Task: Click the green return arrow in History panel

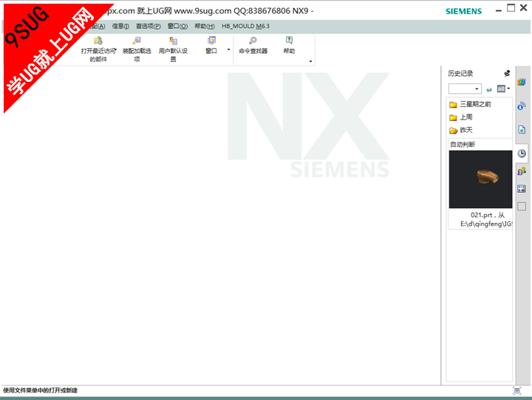Action: pyautogui.click(x=488, y=89)
